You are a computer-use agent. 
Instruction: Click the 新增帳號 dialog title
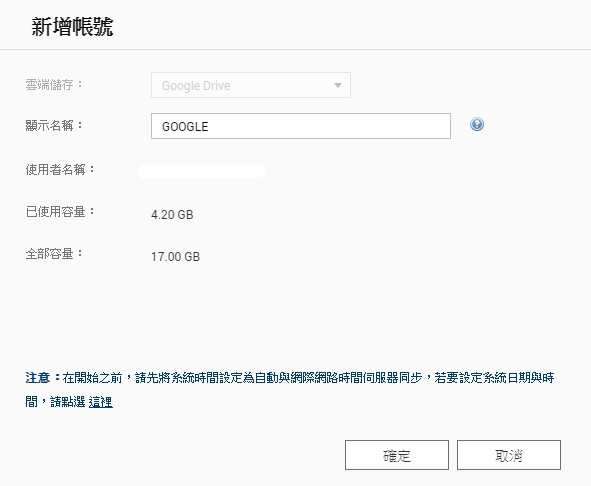tap(72, 27)
